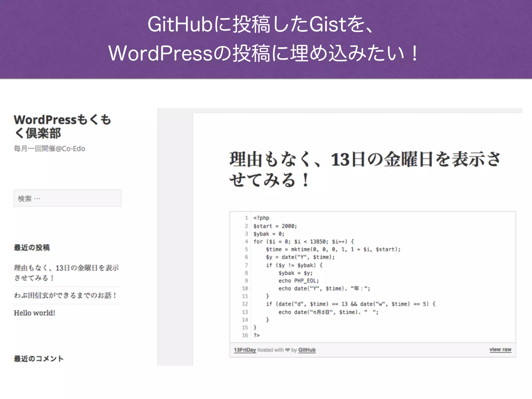Select the post title 理由もなく、13日の金曜日を表示させてみる！
Screen dimensions: 532x399
click(x=365, y=169)
